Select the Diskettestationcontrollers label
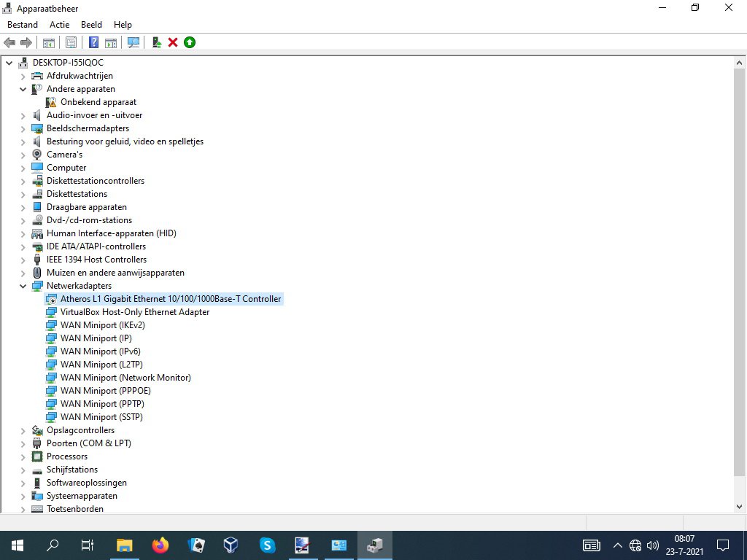The image size is (747, 560). click(96, 181)
